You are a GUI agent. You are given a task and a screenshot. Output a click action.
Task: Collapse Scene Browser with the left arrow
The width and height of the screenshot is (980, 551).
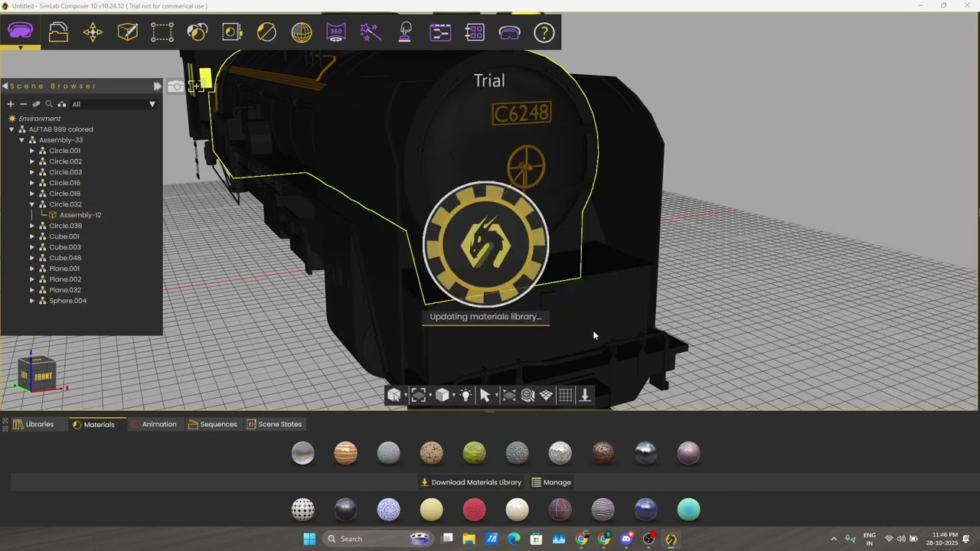(x=5, y=86)
